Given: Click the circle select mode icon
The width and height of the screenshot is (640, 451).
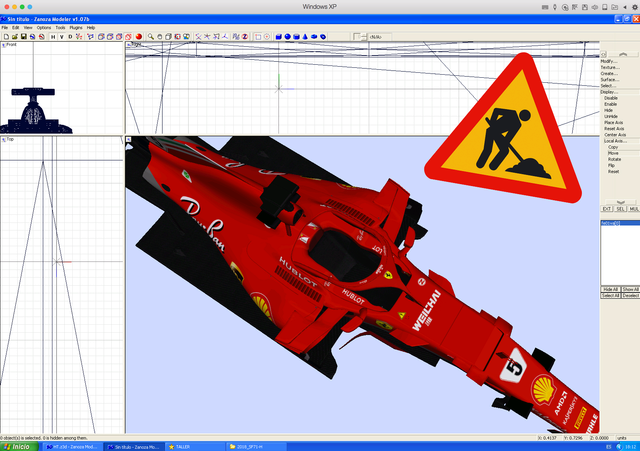Looking at the screenshot, I should click(267, 37).
